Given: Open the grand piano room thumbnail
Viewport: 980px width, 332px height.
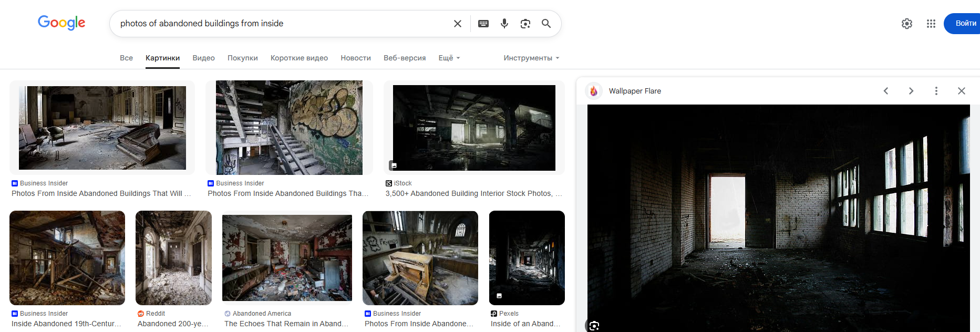Looking at the screenshot, I should 102,128.
